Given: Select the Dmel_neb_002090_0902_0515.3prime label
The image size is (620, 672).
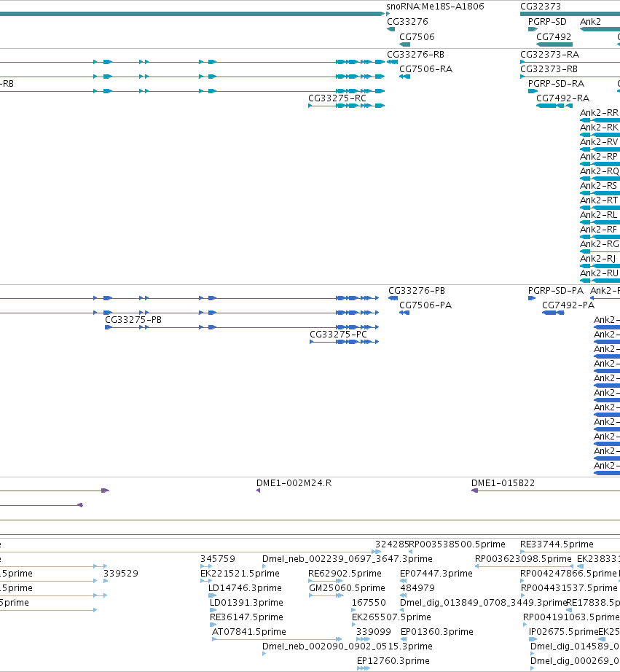Looking at the screenshot, I should tap(348, 646).
